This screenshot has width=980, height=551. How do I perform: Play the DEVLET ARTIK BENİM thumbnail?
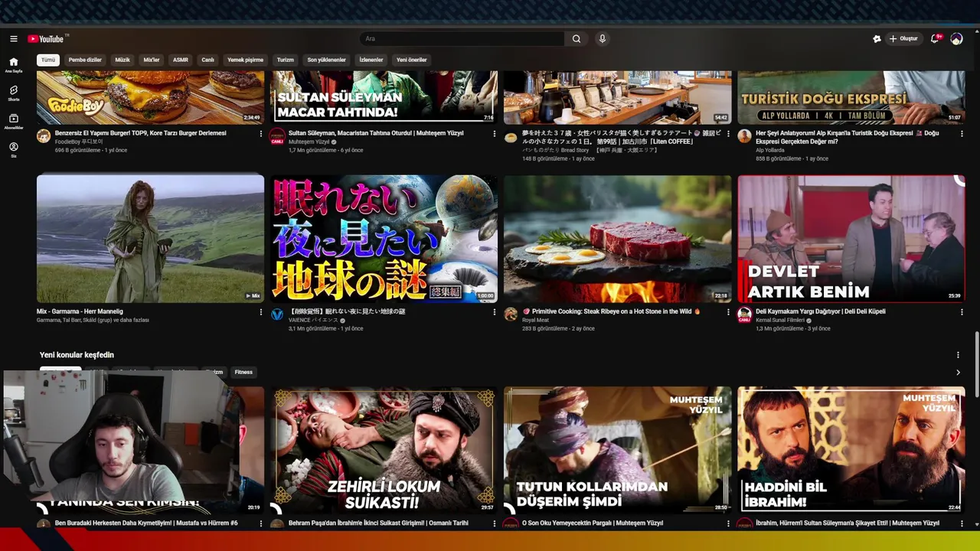pyautogui.click(x=851, y=239)
